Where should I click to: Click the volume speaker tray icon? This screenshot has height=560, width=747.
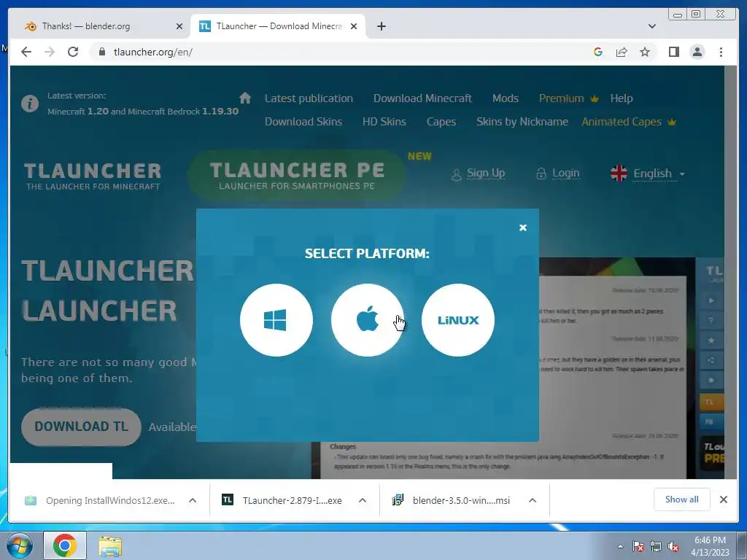tap(673, 547)
